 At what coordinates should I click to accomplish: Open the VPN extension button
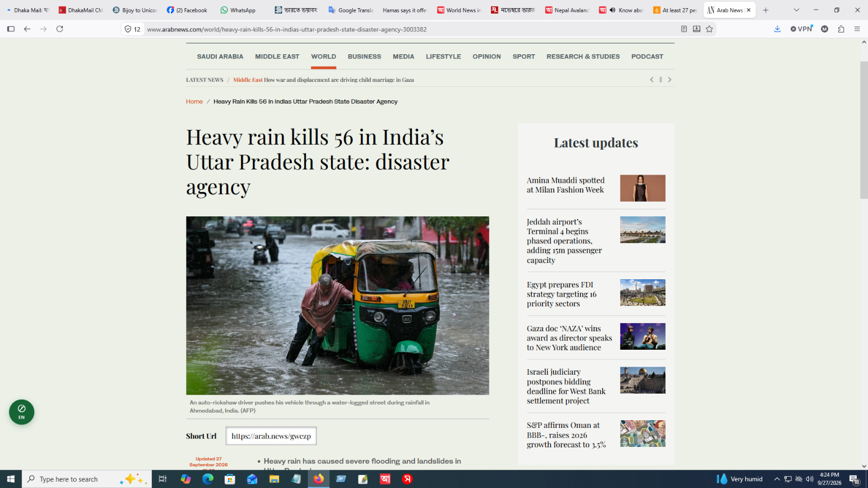801,29
